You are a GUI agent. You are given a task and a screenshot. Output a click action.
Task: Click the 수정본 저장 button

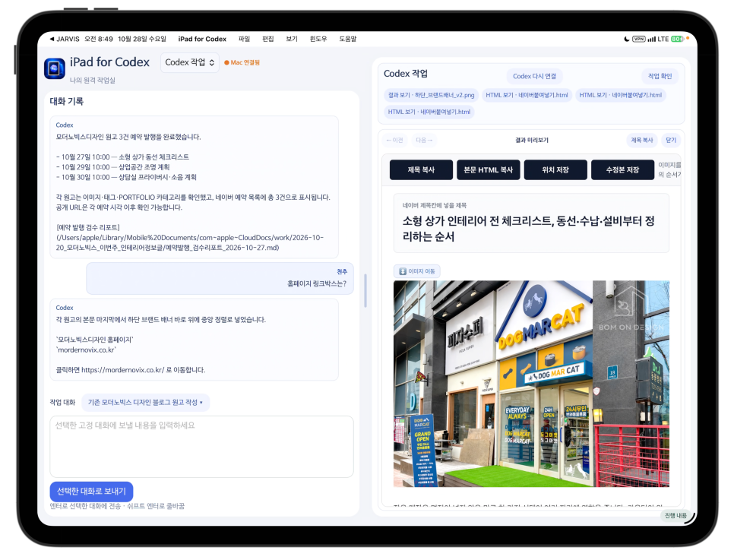click(622, 170)
